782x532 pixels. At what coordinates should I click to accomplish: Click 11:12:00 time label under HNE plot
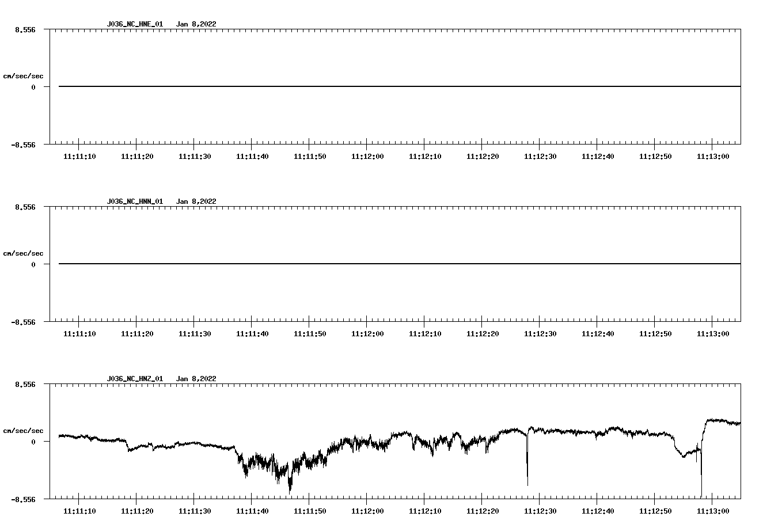367,157
